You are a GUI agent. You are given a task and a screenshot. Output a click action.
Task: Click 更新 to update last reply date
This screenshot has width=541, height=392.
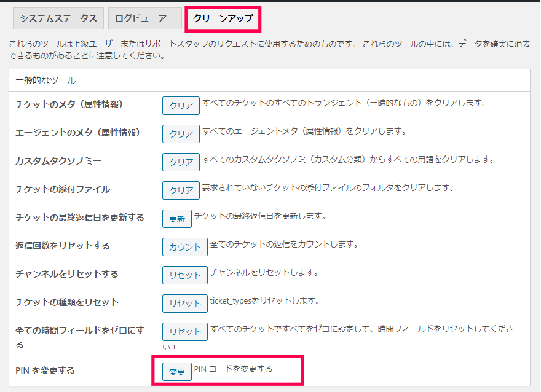177,219
